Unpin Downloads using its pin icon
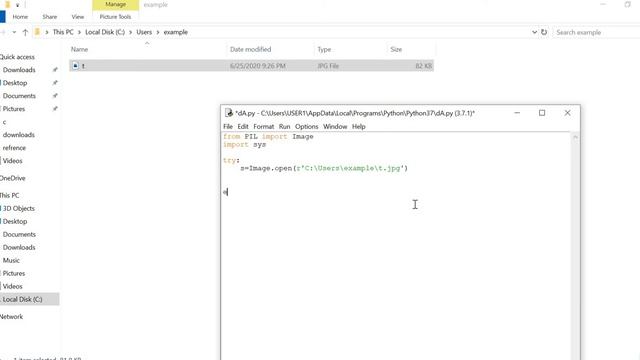Screen dimensions: 640x360 click(x=55, y=70)
